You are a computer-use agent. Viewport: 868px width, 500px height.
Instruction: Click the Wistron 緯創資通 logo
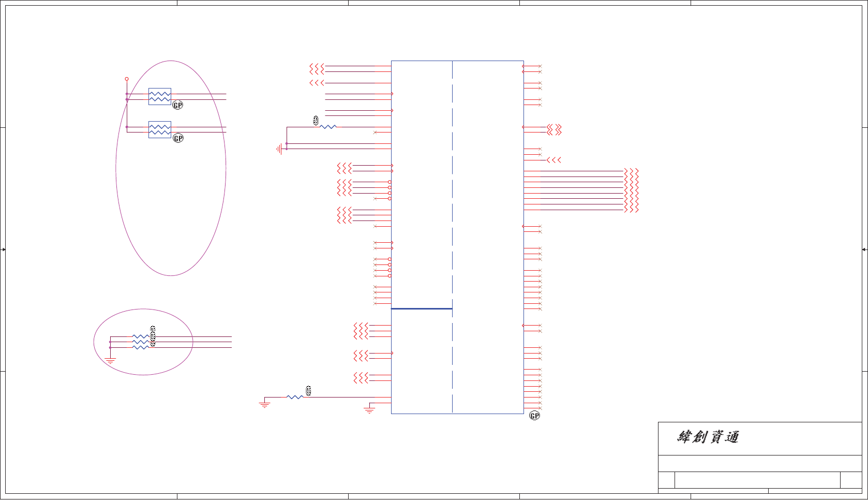click(x=708, y=437)
